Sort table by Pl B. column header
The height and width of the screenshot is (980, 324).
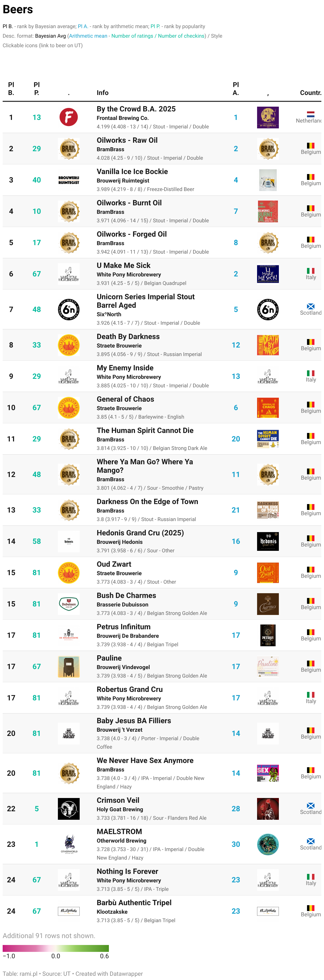[x=11, y=88]
